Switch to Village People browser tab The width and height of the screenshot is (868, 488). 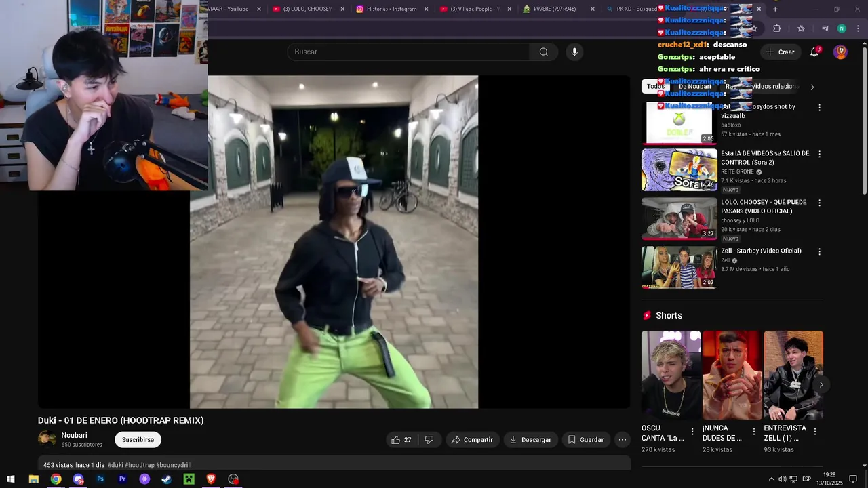point(475,9)
